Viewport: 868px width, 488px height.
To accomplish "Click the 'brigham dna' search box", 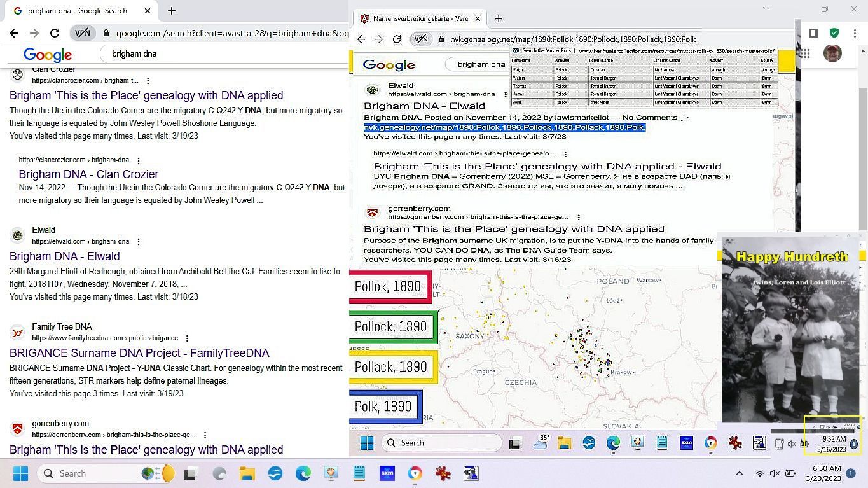I will [x=226, y=54].
